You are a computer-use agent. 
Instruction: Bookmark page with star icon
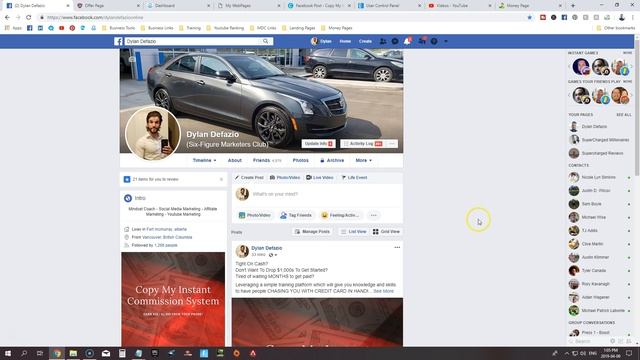(x=529, y=18)
